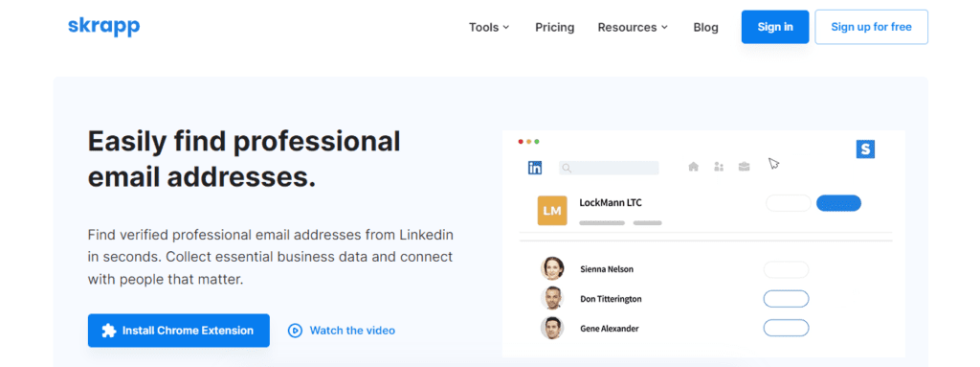Click Don Titterington's avatar photo

coord(552,298)
